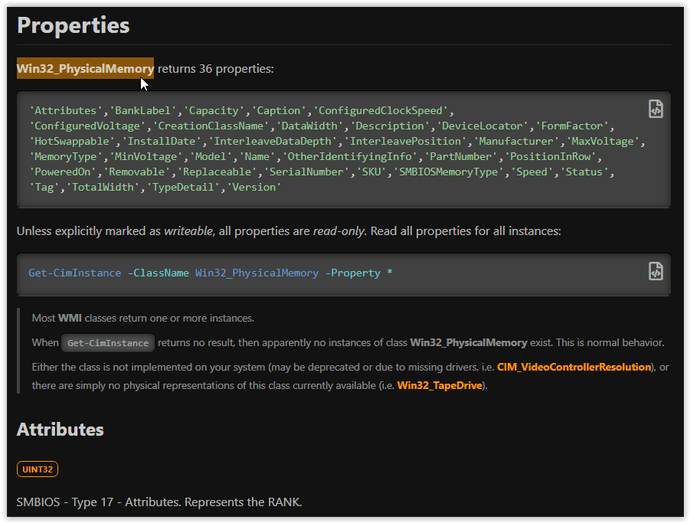Image resolution: width=690 pixels, height=523 pixels.
Task: Click 'Tag' in the code block
Action: point(44,188)
